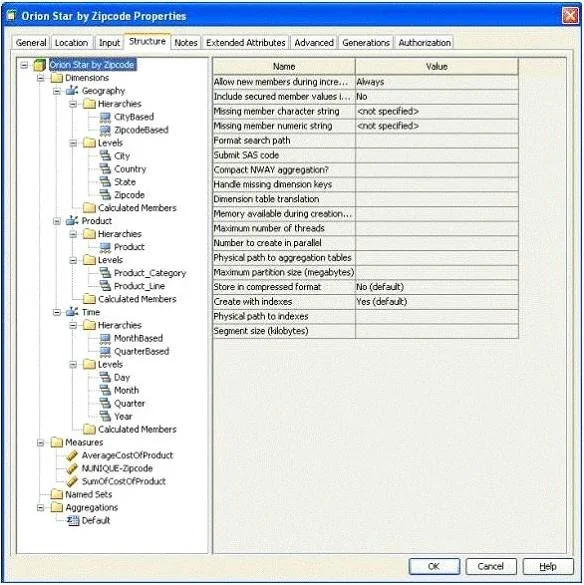Click the CityBased hierarchy icon
Image resolution: width=584 pixels, height=585 pixels.
click(105, 117)
